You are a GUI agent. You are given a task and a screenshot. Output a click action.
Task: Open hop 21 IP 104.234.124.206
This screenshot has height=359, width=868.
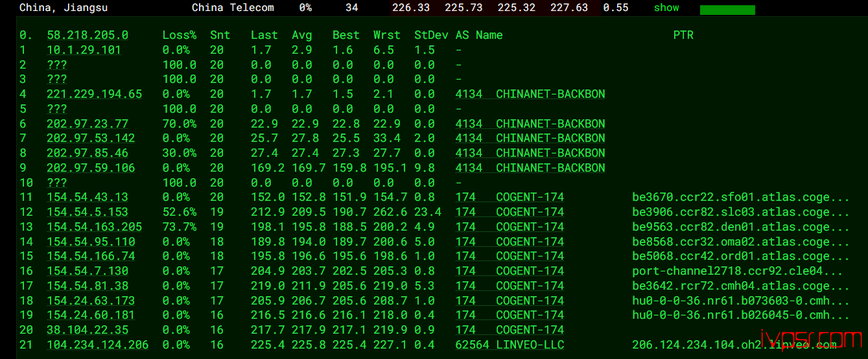98,345
